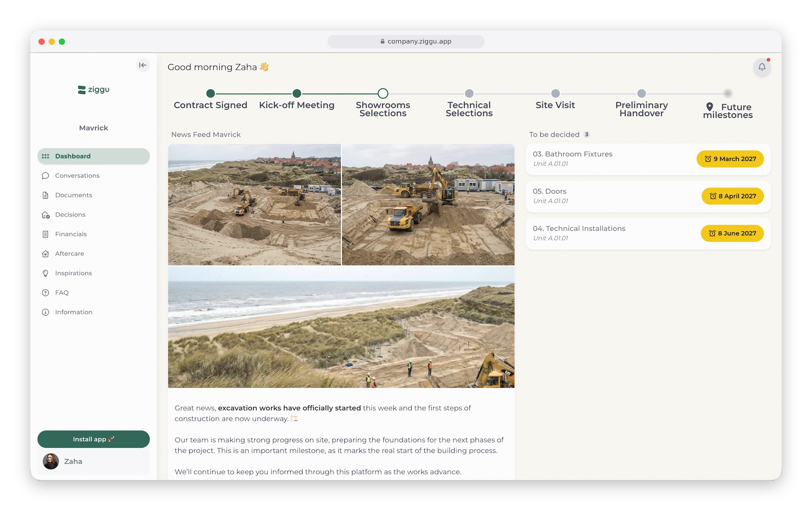Viewport: 812px width, 511px height.
Task: Click the Zaha user name at bottom
Action: click(x=73, y=461)
